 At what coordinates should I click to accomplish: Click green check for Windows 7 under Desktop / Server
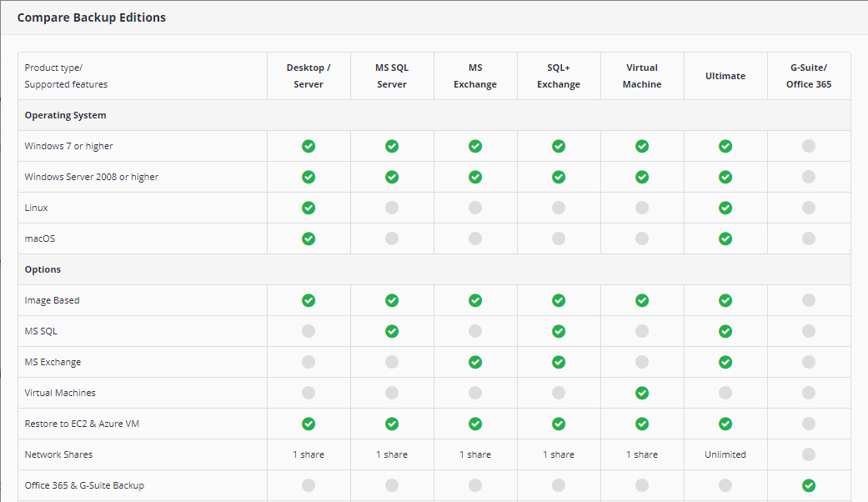point(309,146)
